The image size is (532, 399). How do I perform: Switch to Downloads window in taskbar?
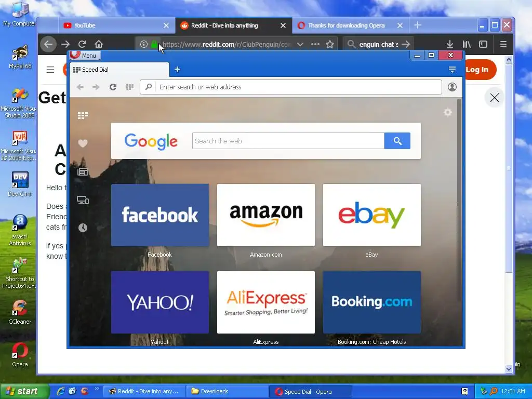[x=228, y=391]
